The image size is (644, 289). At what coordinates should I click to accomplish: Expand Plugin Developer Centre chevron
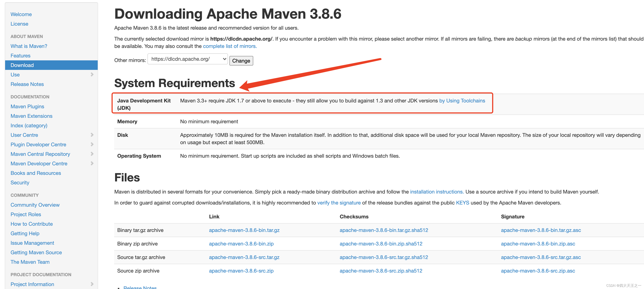(x=92, y=144)
